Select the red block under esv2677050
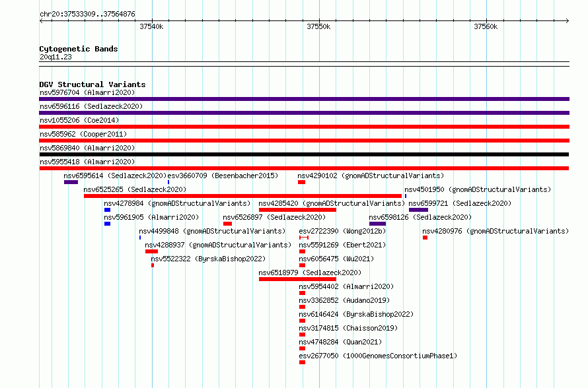 (302, 362)
